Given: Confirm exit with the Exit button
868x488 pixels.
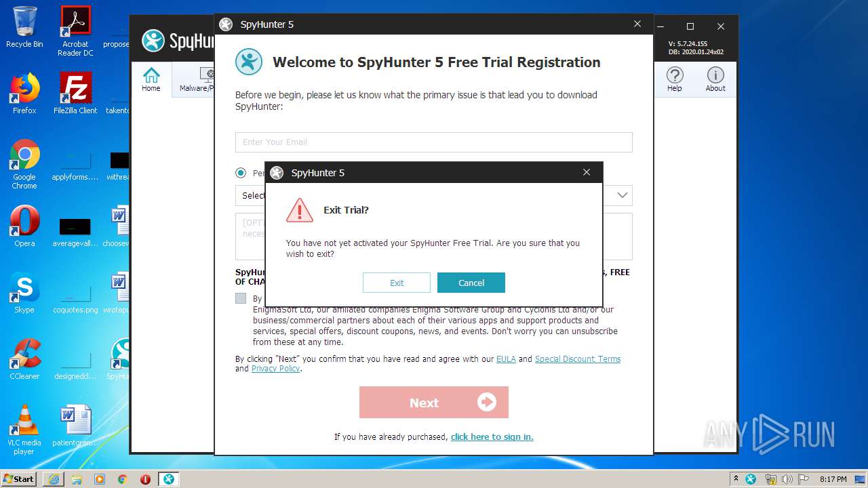Looking at the screenshot, I should (397, 283).
